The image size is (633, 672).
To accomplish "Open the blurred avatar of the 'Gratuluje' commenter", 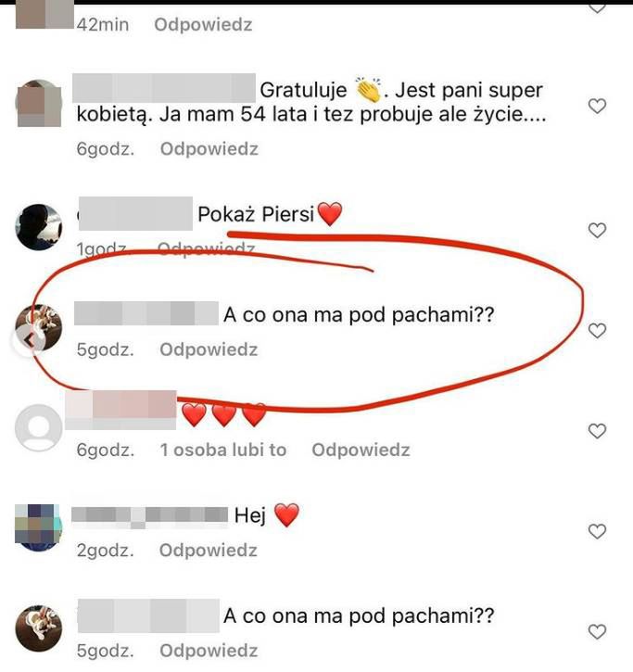I will pos(39,103).
